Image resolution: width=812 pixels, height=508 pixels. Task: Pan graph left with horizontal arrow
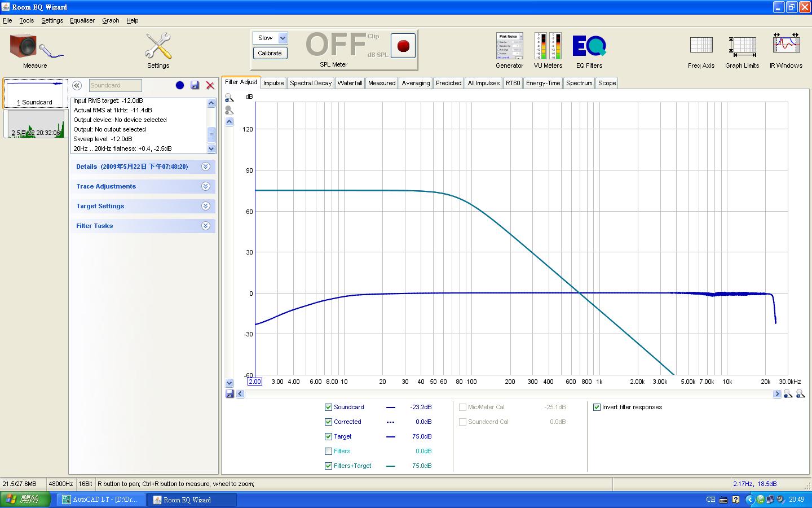pyautogui.click(x=241, y=394)
